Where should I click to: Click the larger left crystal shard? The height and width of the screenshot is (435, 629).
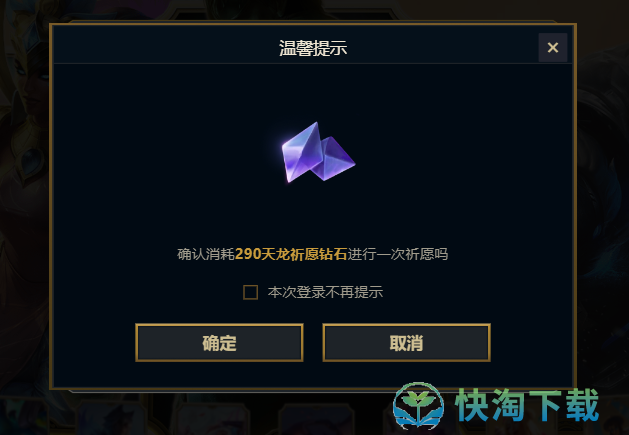(x=302, y=152)
